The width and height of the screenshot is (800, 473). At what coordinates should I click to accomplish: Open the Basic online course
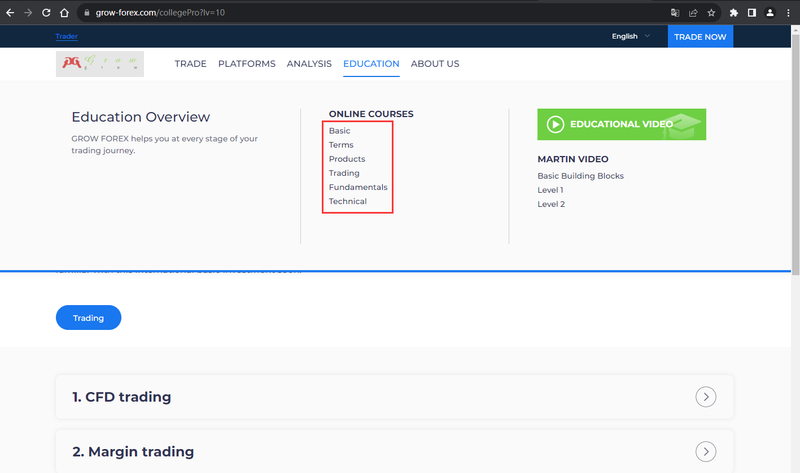click(339, 131)
